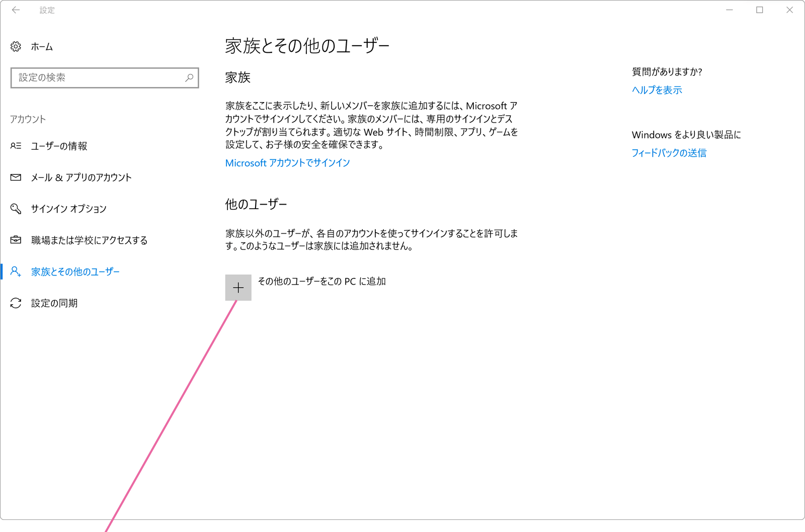Viewport: 805px width, 532px height.
Task: Click フィードバックの送信 link
Action: tap(669, 153)
